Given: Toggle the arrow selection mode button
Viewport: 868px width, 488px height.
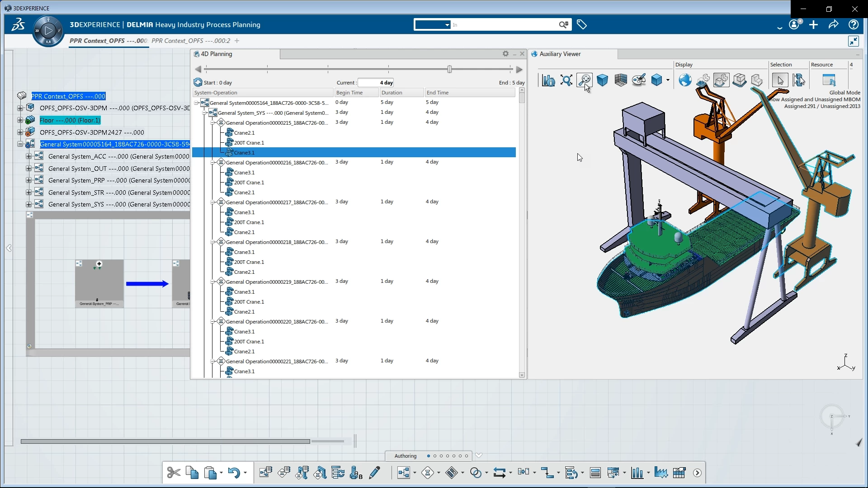Looking at the screenshot, I should (780, 80).
